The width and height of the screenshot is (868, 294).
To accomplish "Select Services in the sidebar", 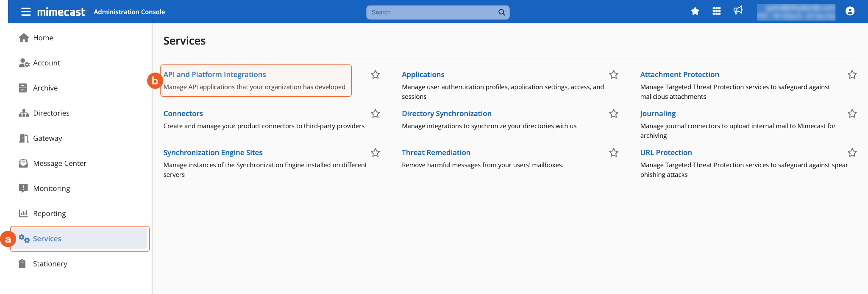I will click(x=47, y=239).
